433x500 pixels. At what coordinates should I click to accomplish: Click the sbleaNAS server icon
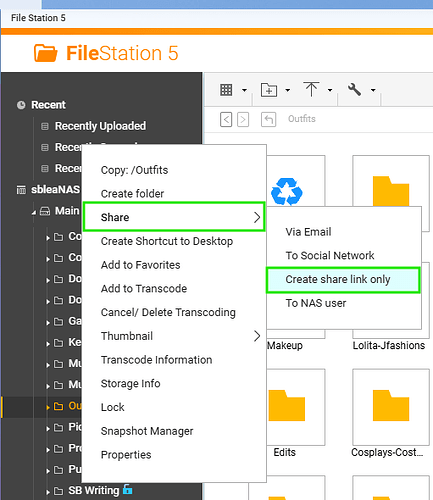click(x=21, y=190)
